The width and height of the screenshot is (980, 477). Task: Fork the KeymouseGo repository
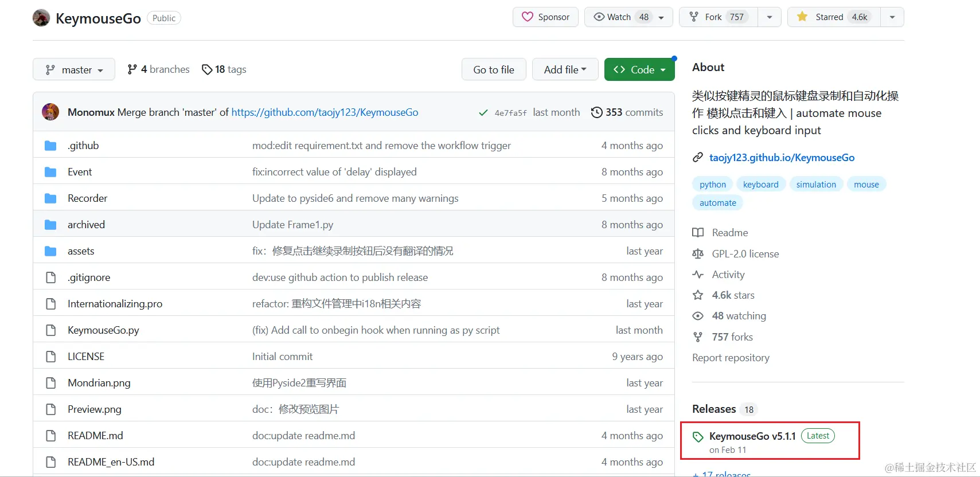719,17
